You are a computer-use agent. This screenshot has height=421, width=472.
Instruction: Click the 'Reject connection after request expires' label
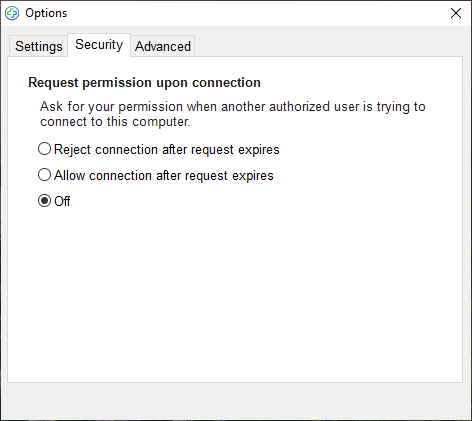pyautogui.click(x=167, y=149)
